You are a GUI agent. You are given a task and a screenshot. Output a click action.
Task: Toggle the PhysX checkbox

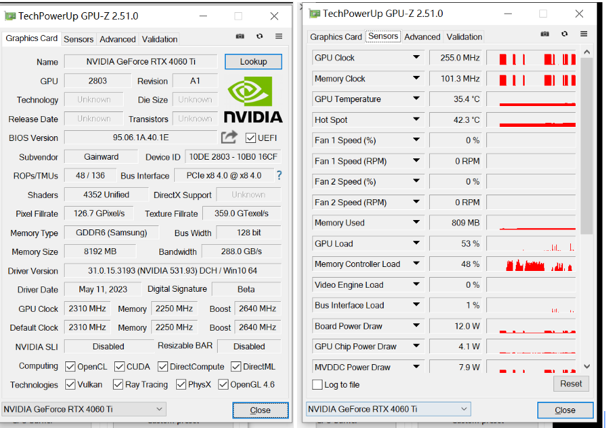coord(180,384)
